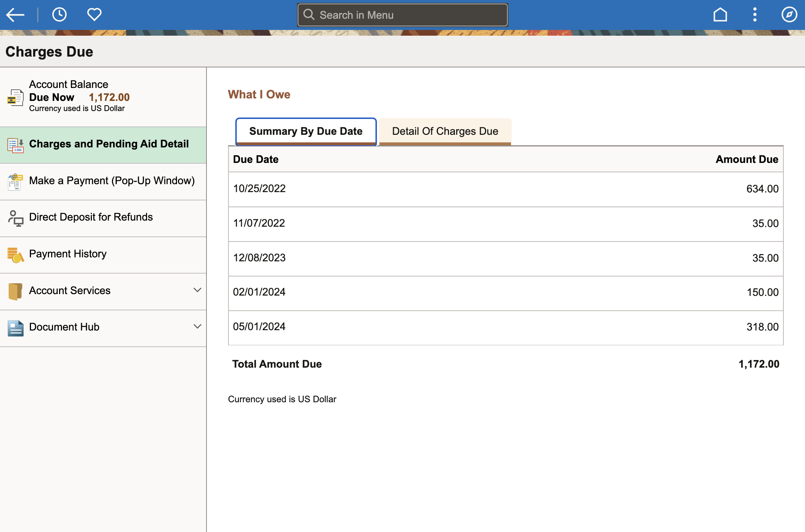Click the Document Hub document icon
Image resolution: width=805 pixels, height=532 pixels.
tap(15, 328)
